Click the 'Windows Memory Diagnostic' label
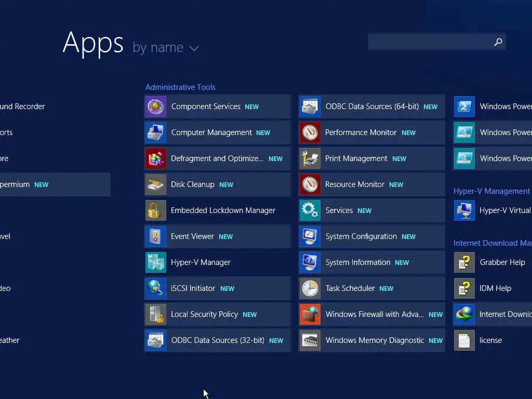This screenshot has width=532, height=399. click(x=375, y=340)
